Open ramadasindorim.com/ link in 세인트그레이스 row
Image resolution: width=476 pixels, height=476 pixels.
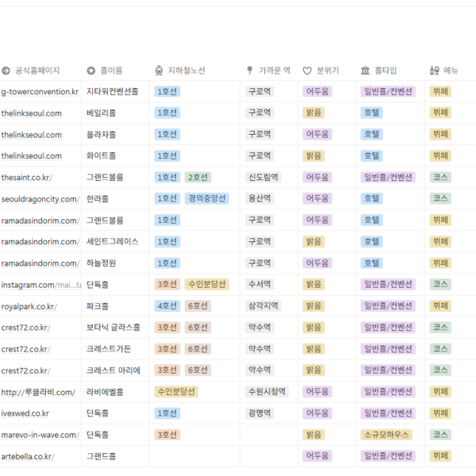[x=40, y=242]
